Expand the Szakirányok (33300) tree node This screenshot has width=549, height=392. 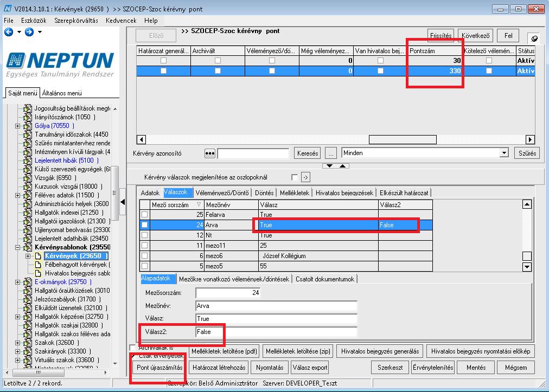17,351
